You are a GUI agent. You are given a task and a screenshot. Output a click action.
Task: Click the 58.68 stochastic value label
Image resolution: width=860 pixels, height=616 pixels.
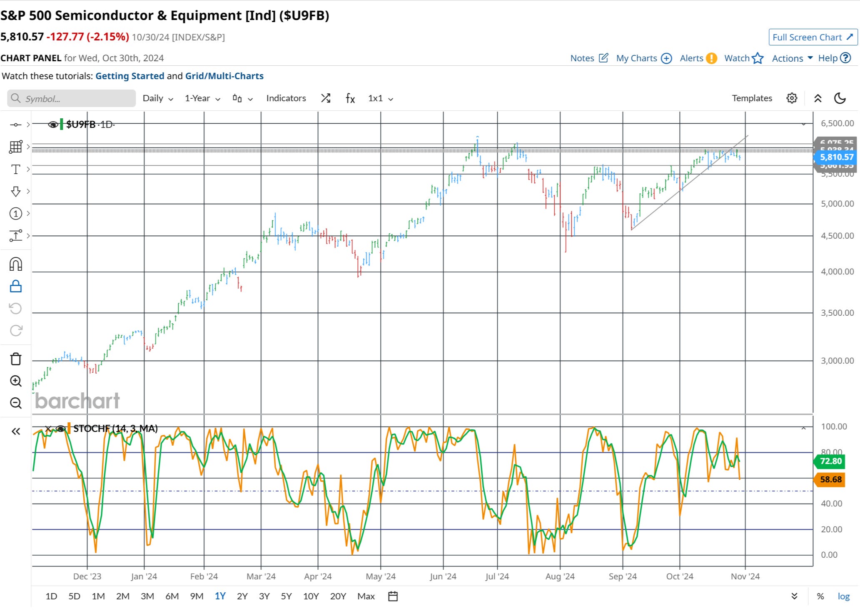tap(830, 480)
